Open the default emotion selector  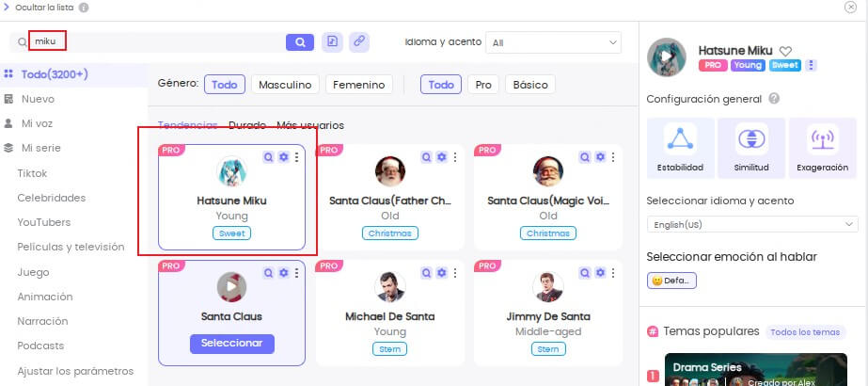[x=671, y=281]
